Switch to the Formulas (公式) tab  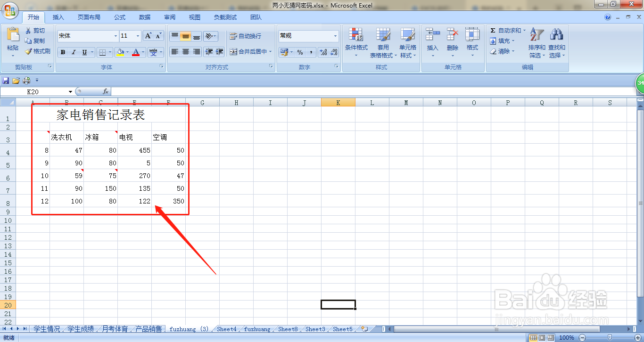point(120,17)
